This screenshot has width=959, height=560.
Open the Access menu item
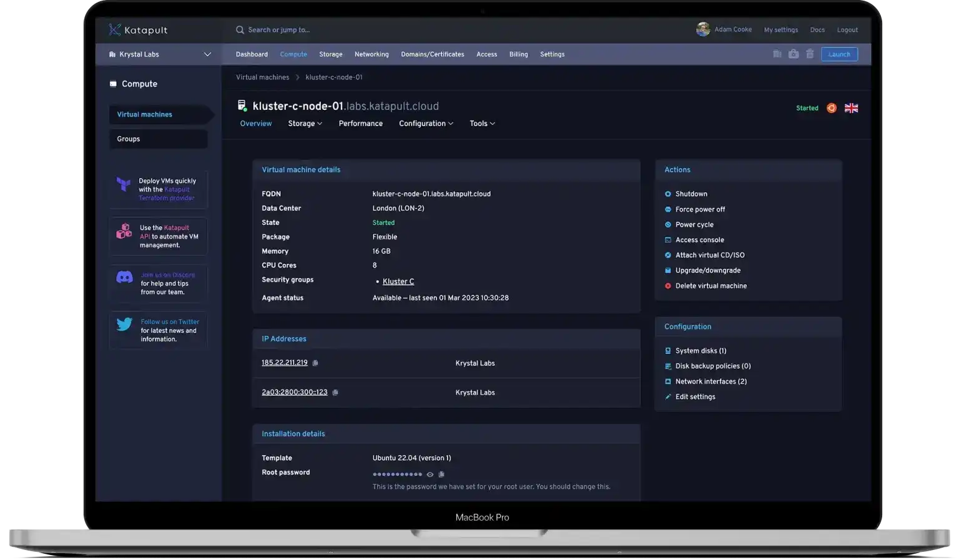(x=487, y=54)
